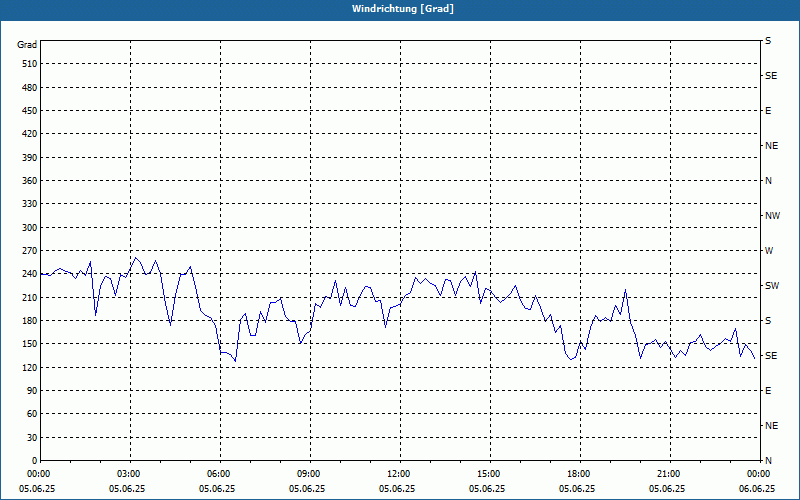Click the "Grad" unit label on the y-axis
Screen dimensions: 800x500
point(27,45)
